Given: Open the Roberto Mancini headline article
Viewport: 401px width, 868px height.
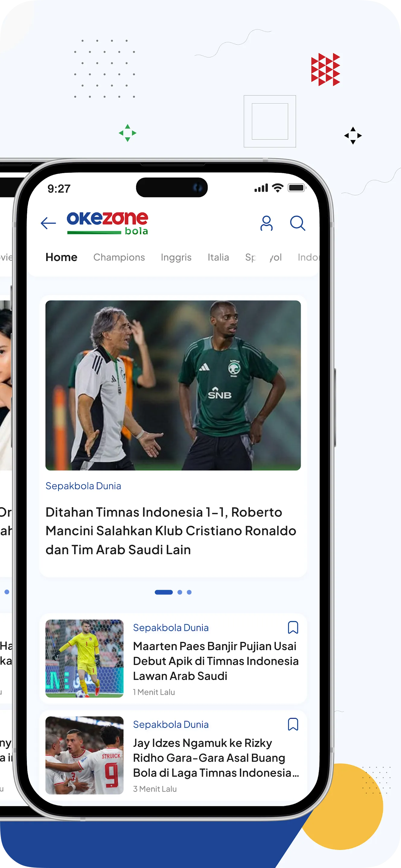Looking at the screenshot, I should [171, 531].
